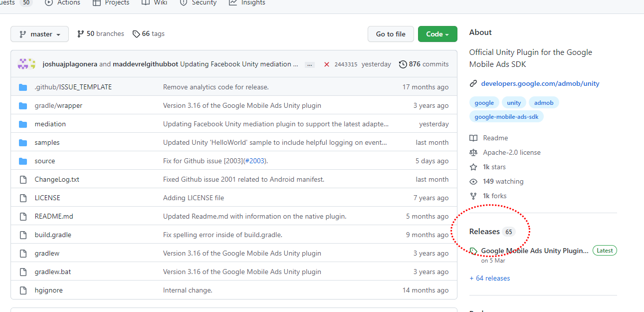The height and width of the screenshot is (312, 644).
Task: Open the mediation folder
Action: [50, 124]
